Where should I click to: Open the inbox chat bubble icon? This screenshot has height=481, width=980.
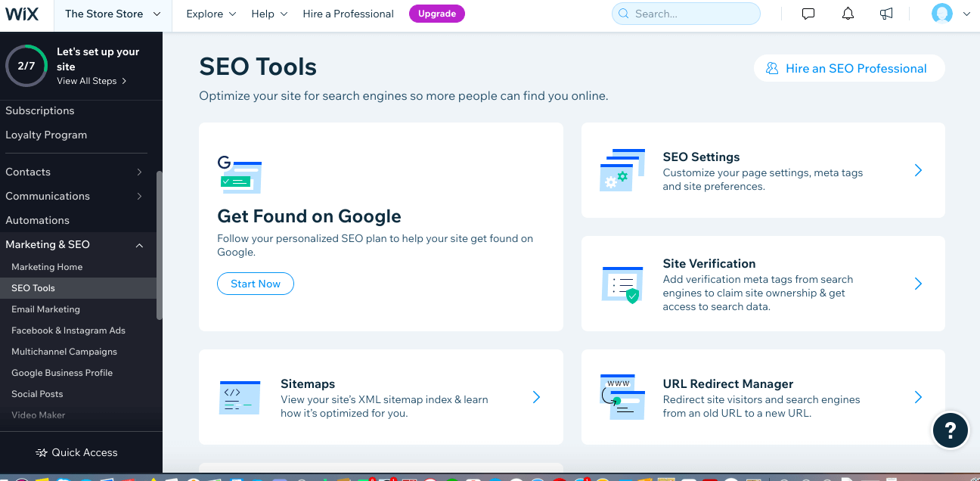[x=808, y=14]
